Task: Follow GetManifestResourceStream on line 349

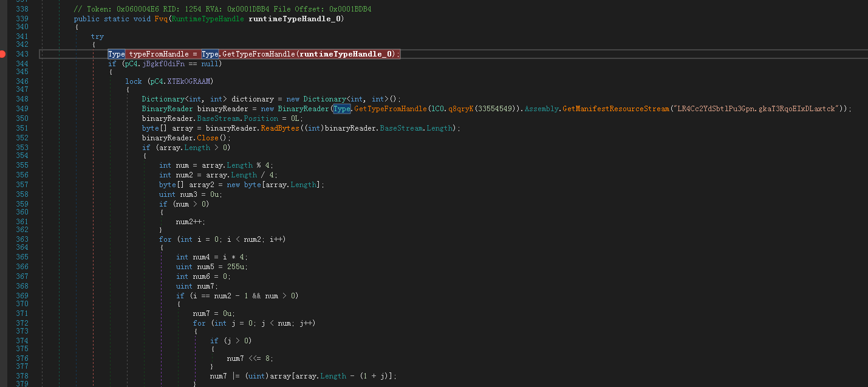Action: pyautogui.click(x=617, y=109)
